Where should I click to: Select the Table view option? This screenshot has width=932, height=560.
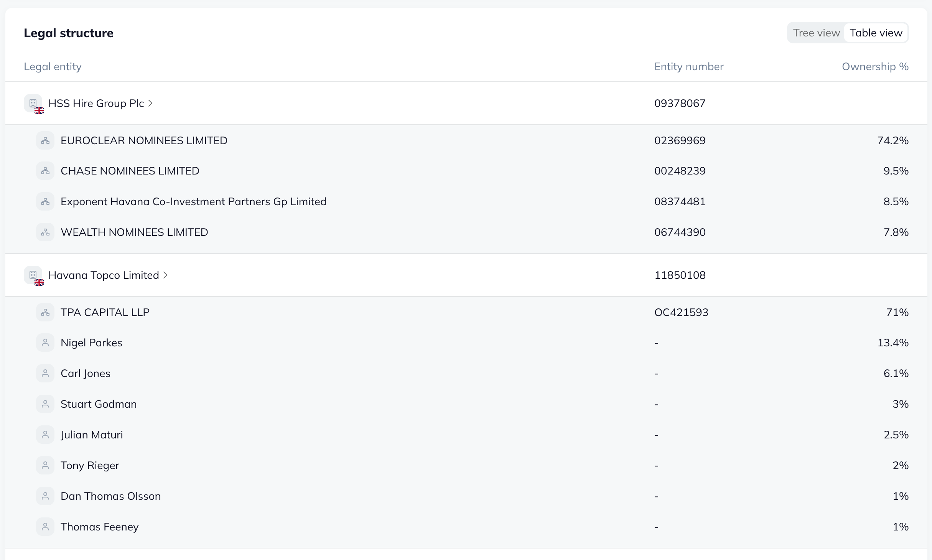tap(876, 33)
